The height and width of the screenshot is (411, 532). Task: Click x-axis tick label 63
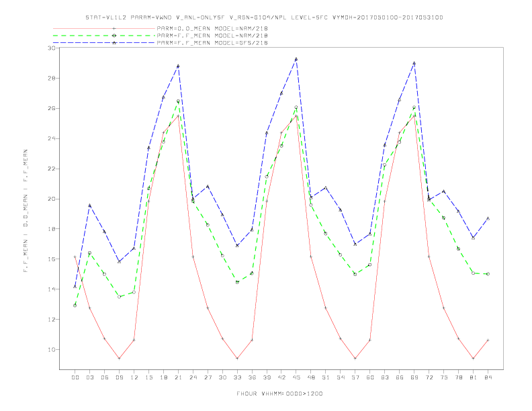[x=385, y=377]
